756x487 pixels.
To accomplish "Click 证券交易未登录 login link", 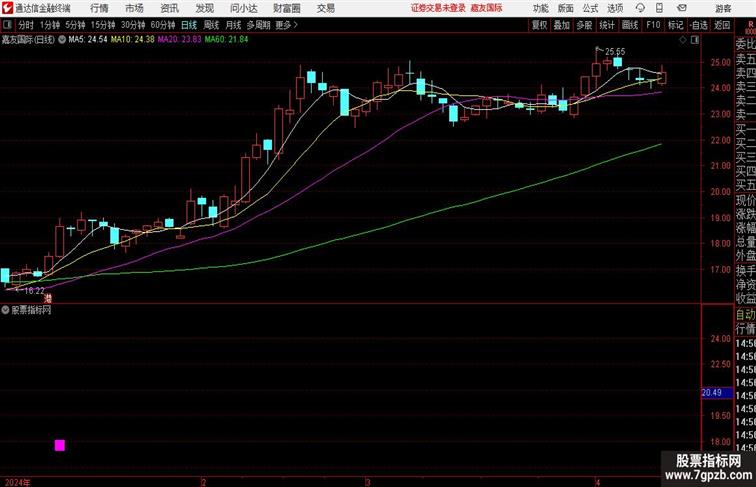I will click(x=438, y=8).
